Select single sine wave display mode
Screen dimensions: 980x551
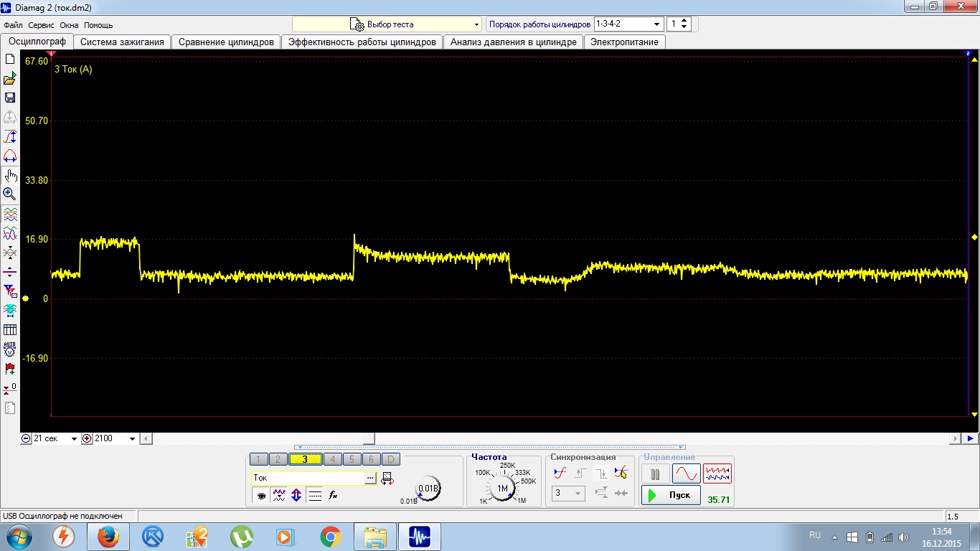686,474
